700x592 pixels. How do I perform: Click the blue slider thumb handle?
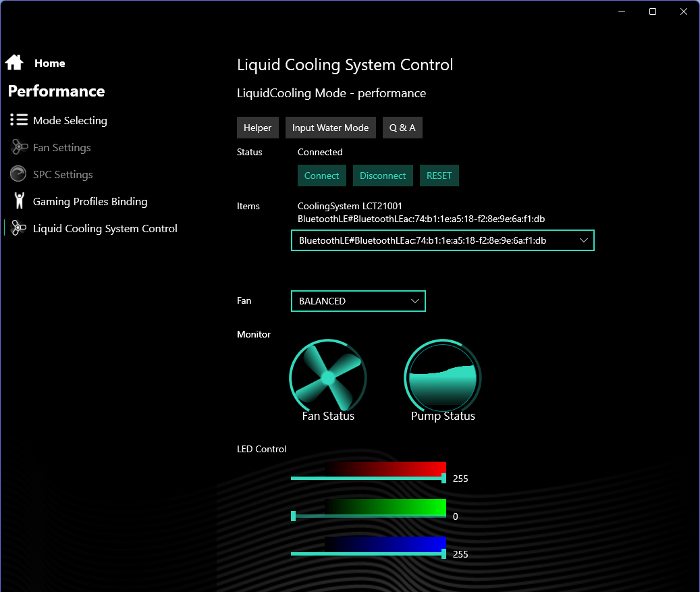tap(443, 554)
